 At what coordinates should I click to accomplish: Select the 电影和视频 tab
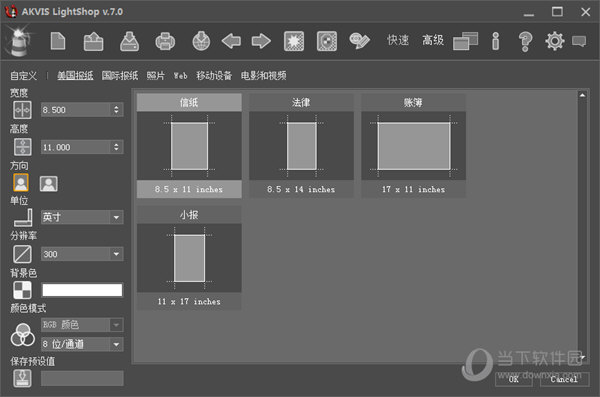point(263,75)
